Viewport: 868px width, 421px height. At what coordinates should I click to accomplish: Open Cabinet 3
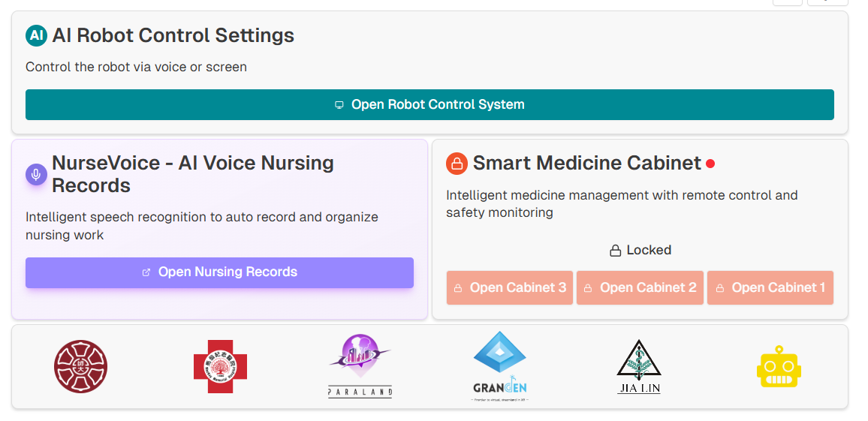[509, 287]
